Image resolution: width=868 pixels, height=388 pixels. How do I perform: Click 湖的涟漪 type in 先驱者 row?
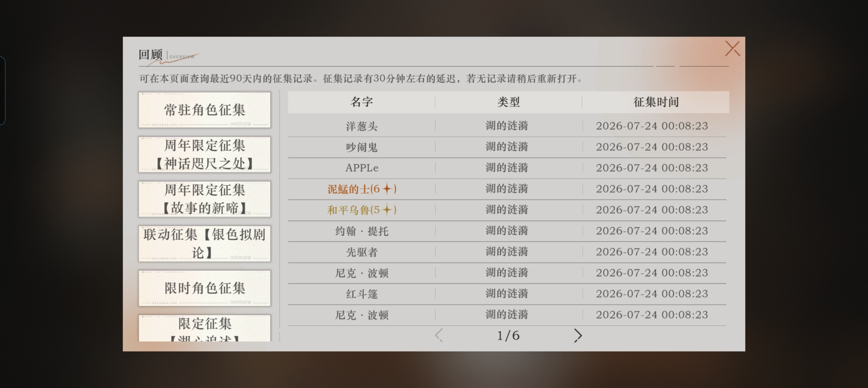tap(507, 251)
